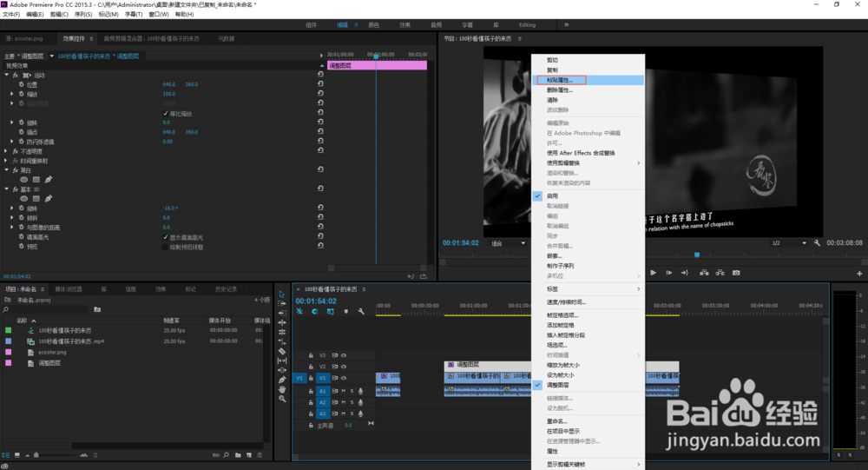Choose 粘贴属性 from the context menu
This screenshot has width=868, height=470.
pyautogui.click(x=588, y=80)
